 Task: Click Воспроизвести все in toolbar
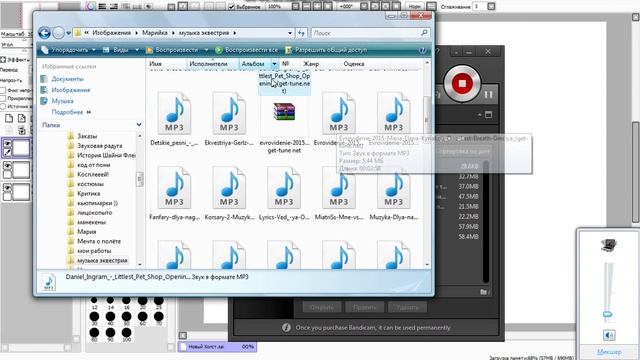tap(247, 50)
